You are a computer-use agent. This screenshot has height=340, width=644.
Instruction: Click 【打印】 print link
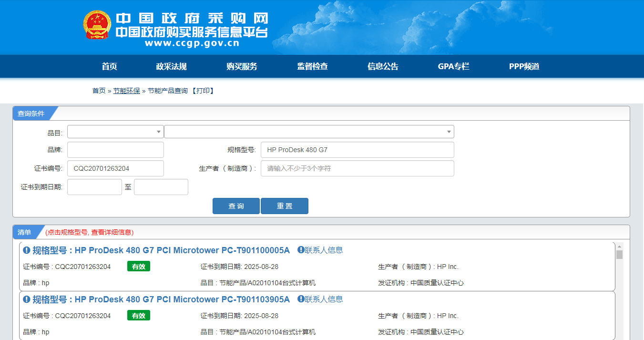click(x=203, y=91)
